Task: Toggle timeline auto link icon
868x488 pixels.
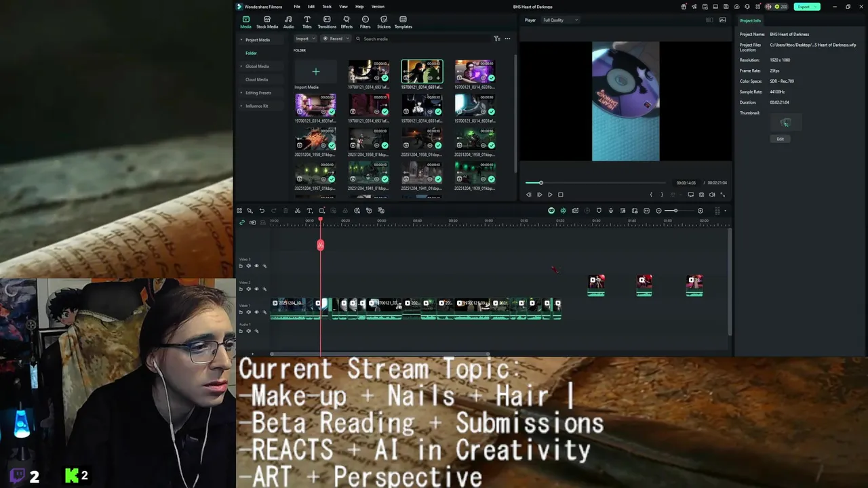Action: coord(242,222)
